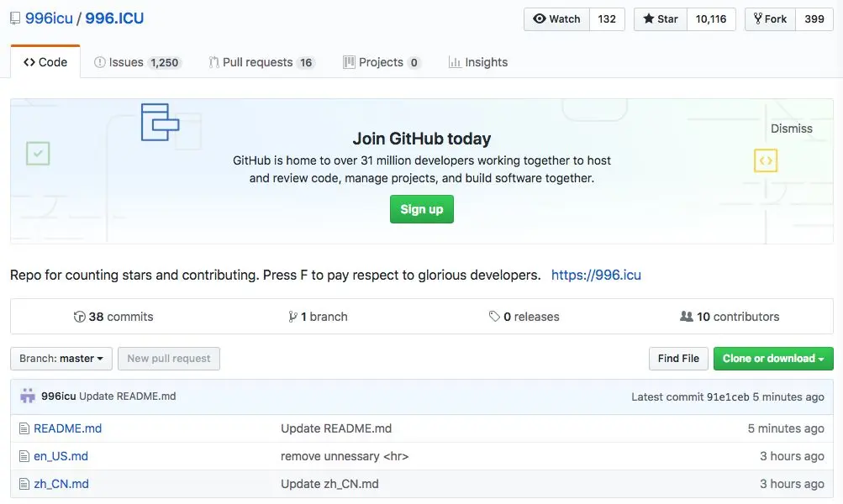Click the Projects tab board icon
843x504 pixels.
point(349,62)
